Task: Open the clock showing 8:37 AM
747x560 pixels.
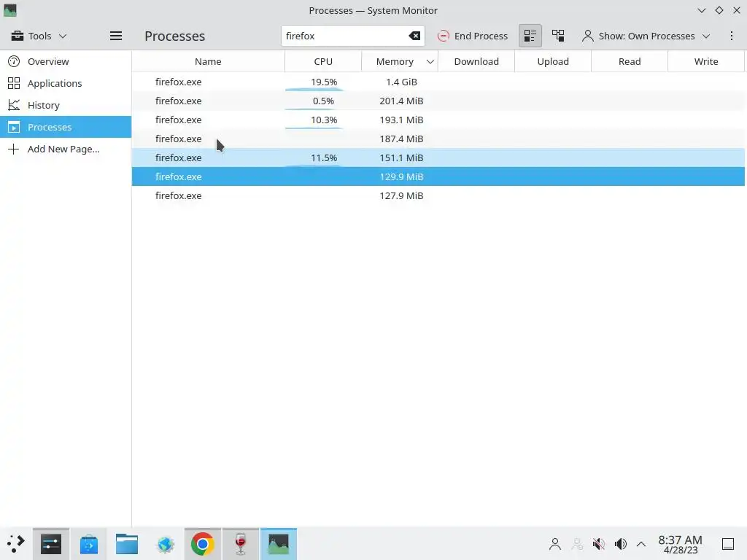Action: coord(680,544)
